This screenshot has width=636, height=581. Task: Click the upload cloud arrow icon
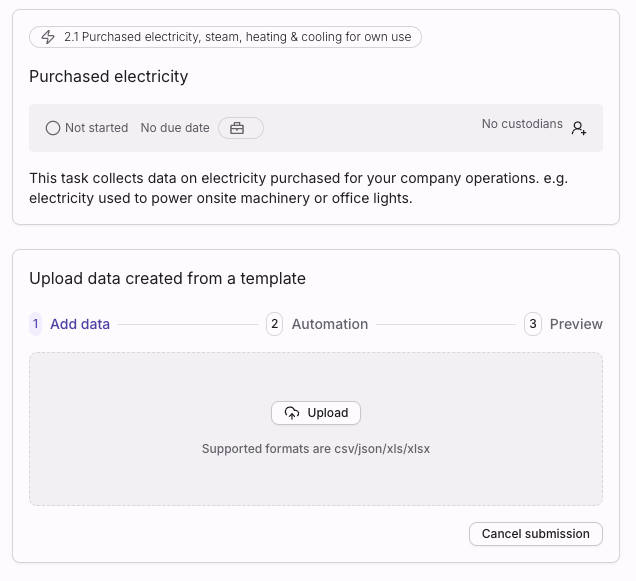coord(292,413)
